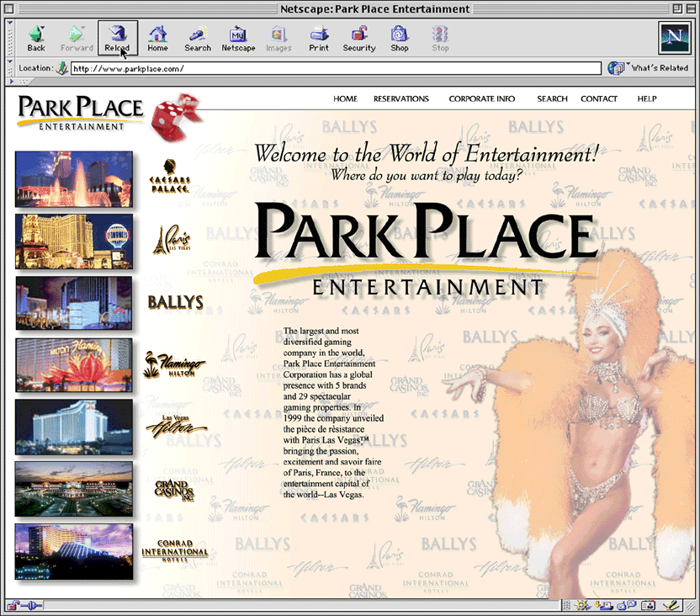The height and width of the screenshot is (616, 700).
Task: Click the window resize grip corner
Action: [x=690, y=606]
